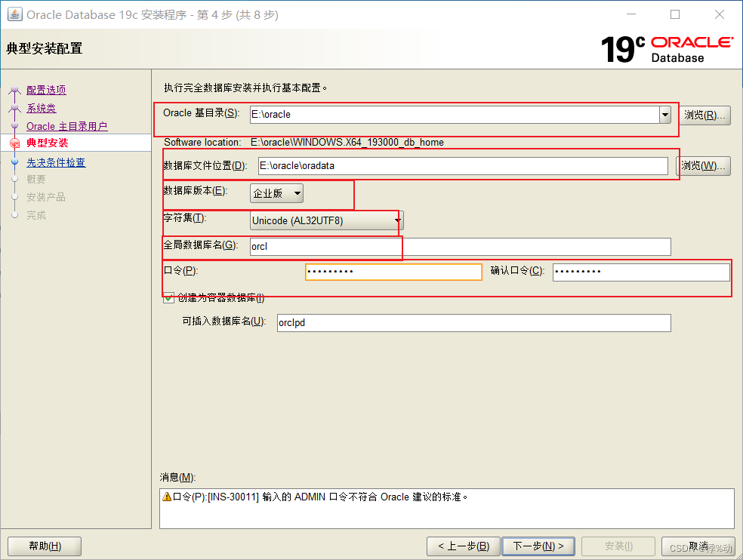Open the 字符集 Unicode (AL32UTF8) dropdown
The height and width of the screenshot is (560, 743).
[x=327, y=221]
